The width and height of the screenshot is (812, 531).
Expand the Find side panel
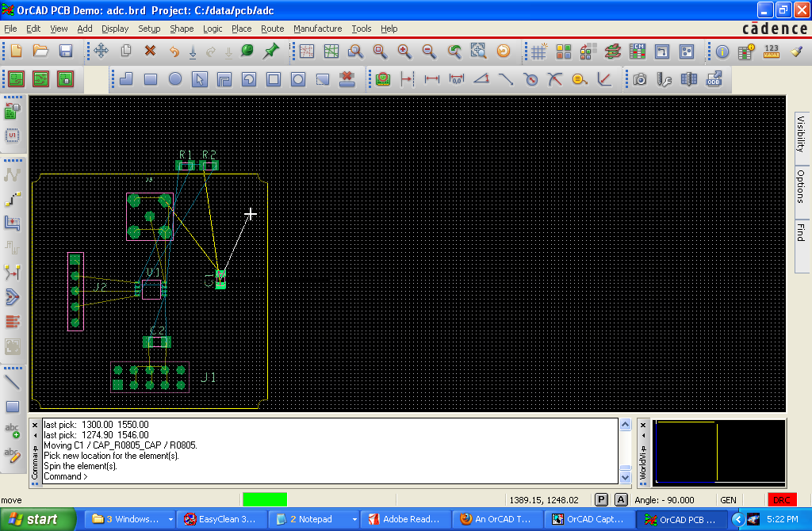[x=801, y=231]
